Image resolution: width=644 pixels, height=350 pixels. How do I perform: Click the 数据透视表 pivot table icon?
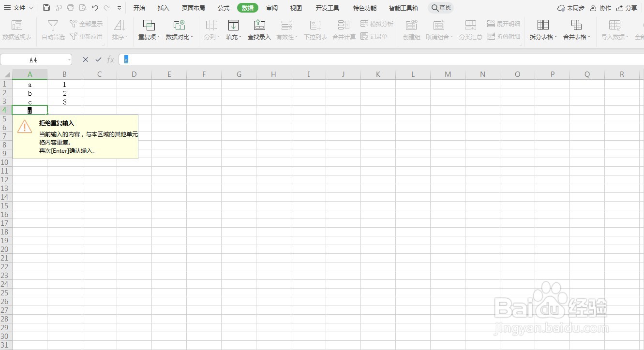[x=17, y=25]
